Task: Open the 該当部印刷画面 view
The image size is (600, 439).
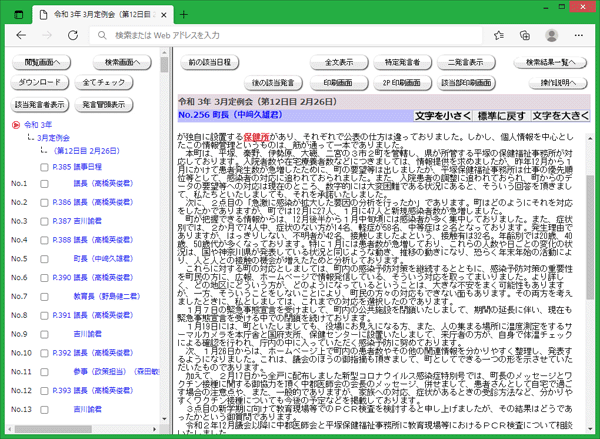Action: tap(466, 83)
